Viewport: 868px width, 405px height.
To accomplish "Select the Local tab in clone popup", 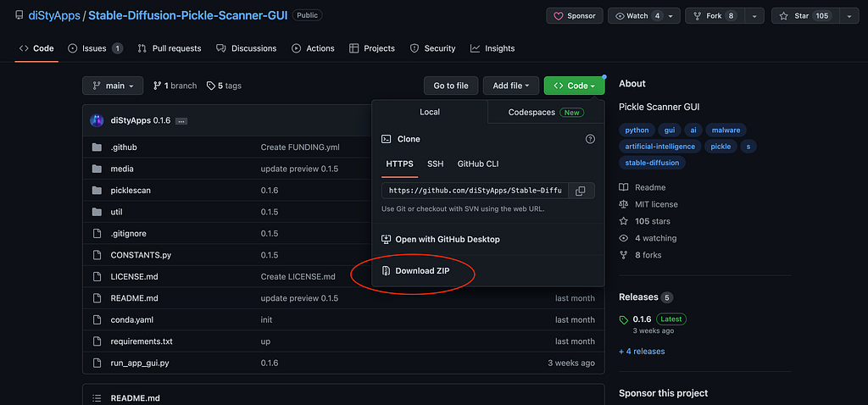I will pos(430,112).
